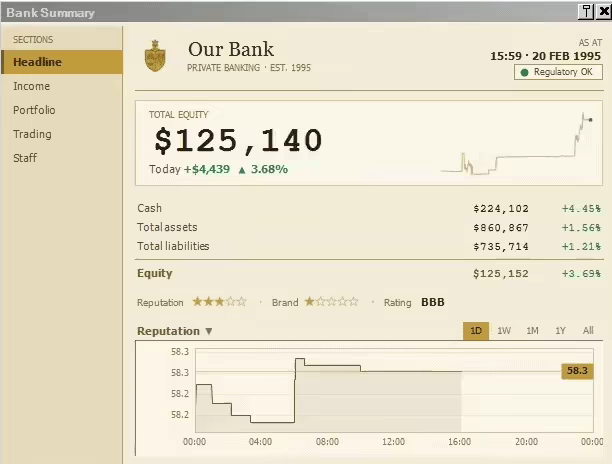Switch chart range to 1M
612x464 pixels.
pos(532,331)
